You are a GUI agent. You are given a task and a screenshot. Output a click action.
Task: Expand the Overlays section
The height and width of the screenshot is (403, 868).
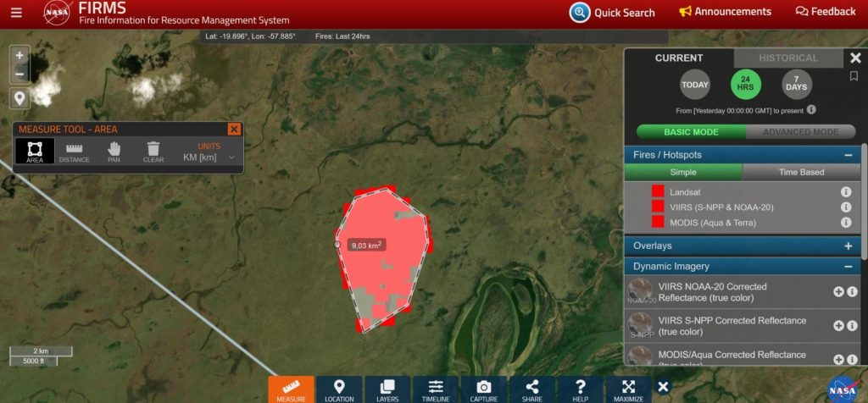click(x=848, y=246)
